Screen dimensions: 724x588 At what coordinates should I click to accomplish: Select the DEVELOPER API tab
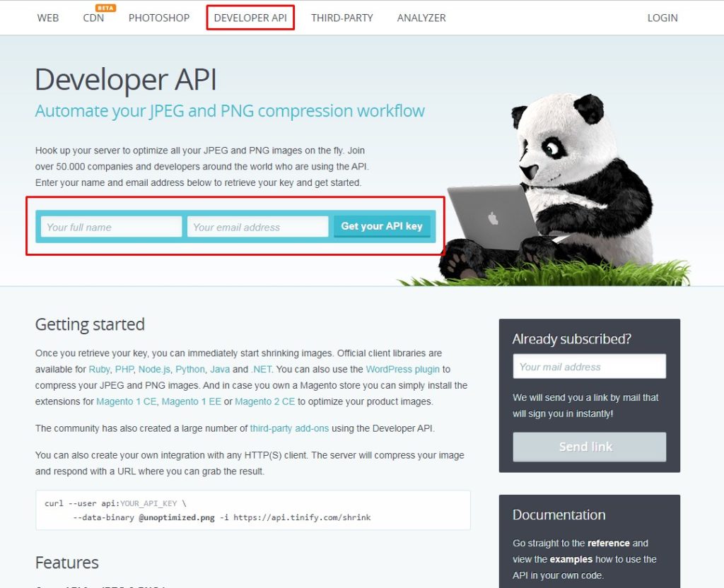250,18
